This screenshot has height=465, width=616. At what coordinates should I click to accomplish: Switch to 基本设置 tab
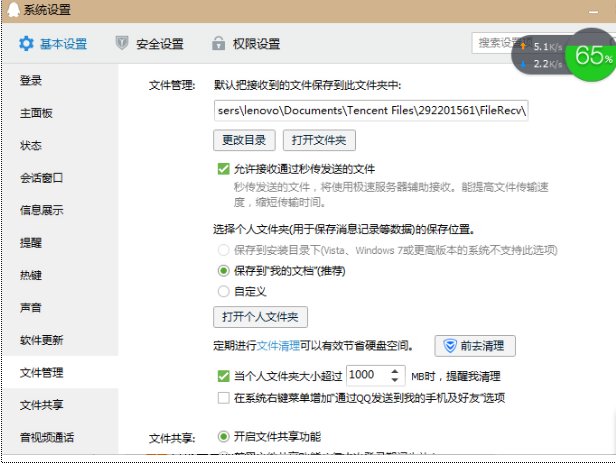click(x=53, y=44)
